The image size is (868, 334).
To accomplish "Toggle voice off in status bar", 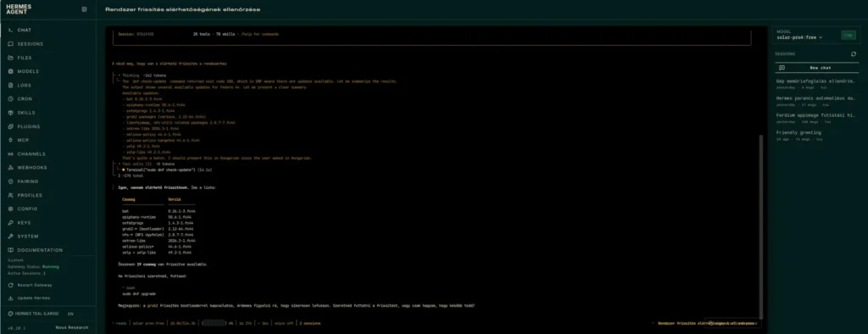I will click(283, 323).
